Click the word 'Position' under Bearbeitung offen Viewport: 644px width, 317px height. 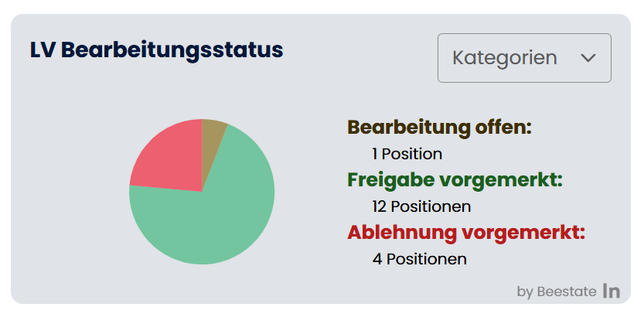pyautogui.click(x=412, y=154)
